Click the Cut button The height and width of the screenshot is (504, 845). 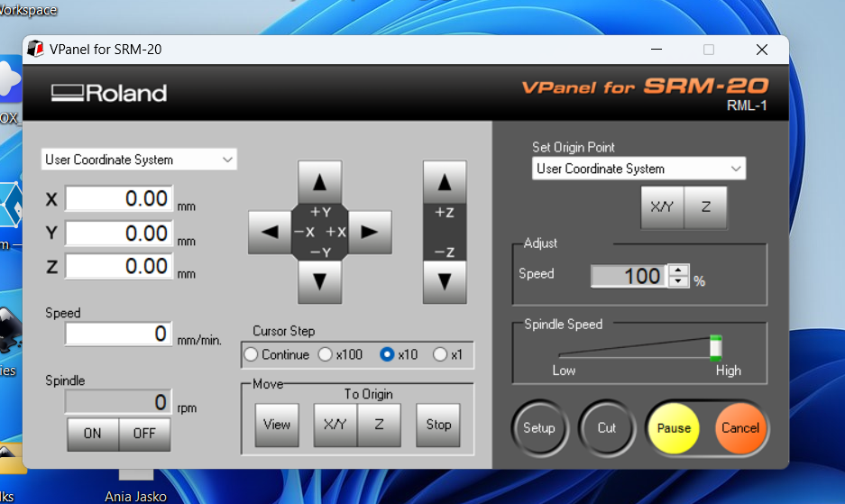pyautogui.click(x=607, y=428)
